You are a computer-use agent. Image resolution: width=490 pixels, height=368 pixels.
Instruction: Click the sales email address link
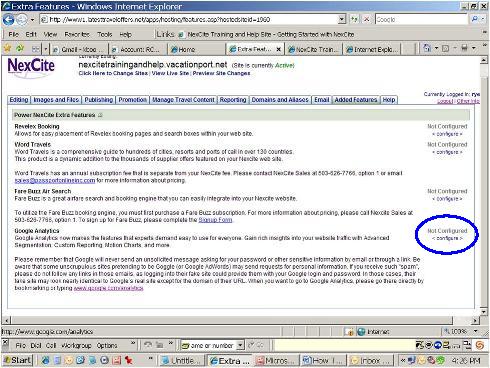(55, 180)
